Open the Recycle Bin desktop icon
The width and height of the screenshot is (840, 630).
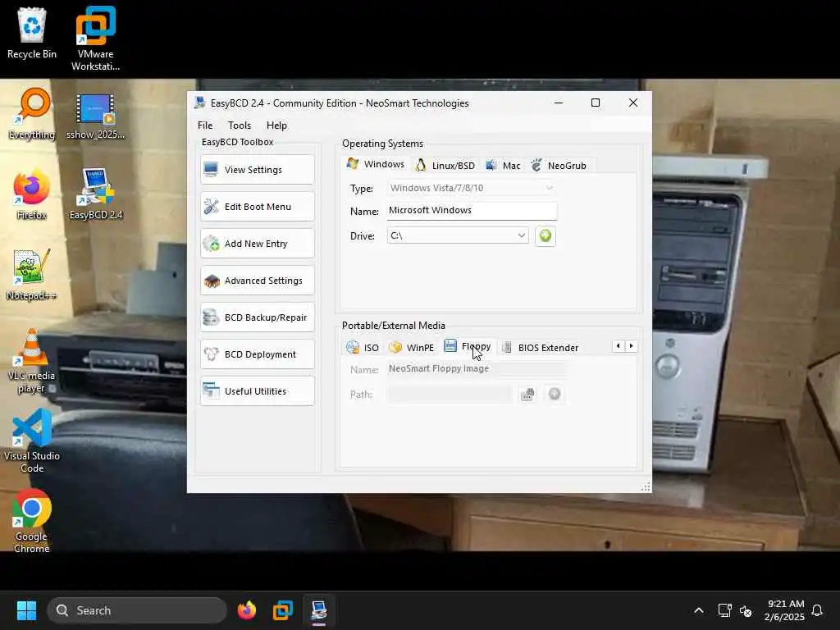coord(32,33)
